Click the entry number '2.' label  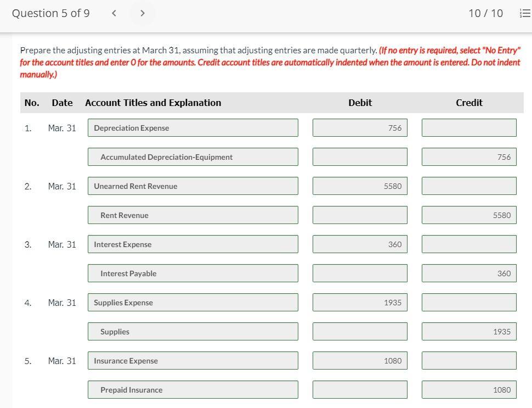point(28,186)
